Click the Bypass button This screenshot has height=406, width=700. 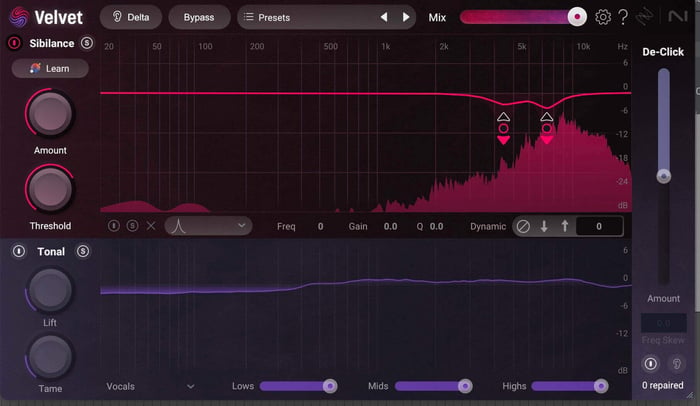pyautogui.click(x=199, y=17)
